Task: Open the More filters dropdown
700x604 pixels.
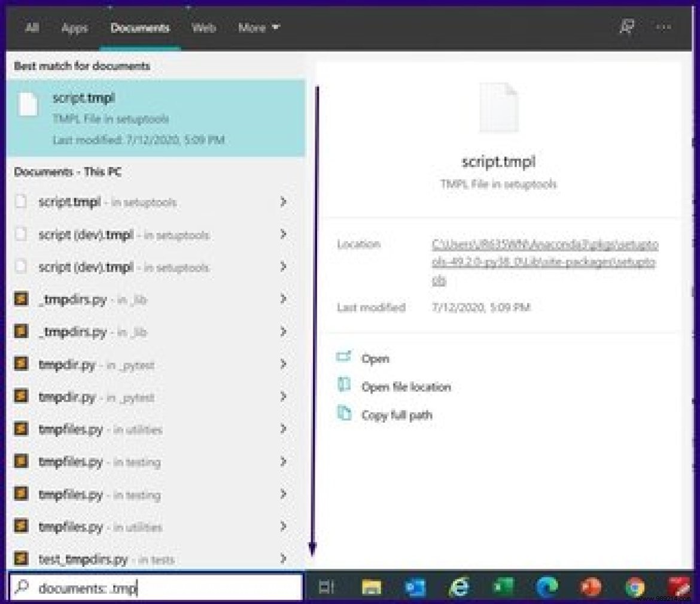Action: point(258,28)
